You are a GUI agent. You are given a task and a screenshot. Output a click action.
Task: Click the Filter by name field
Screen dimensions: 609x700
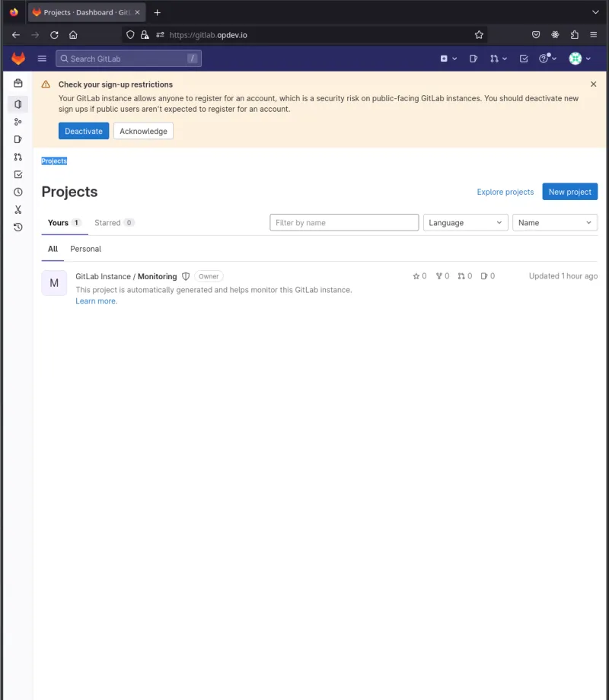click(x=344, y=222)
